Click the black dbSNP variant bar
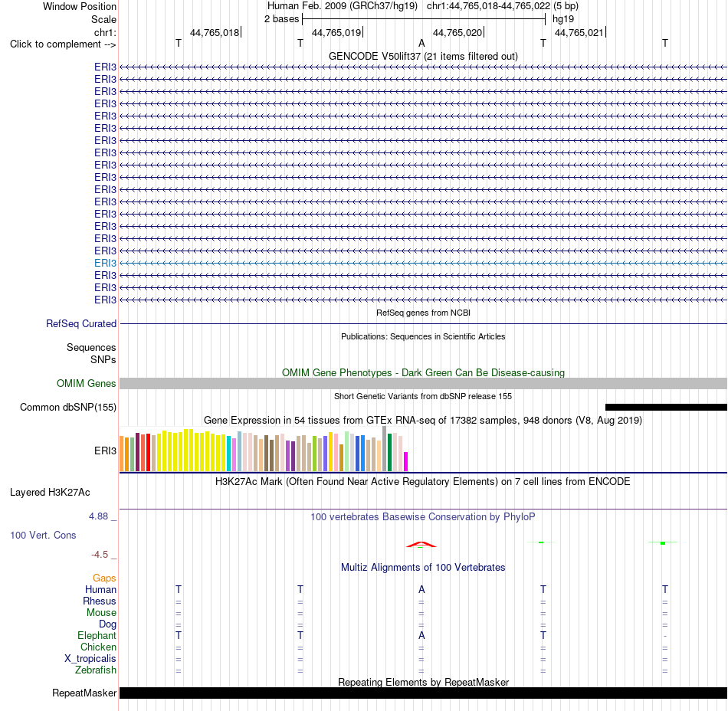 pyautogui.click(x=666, y=407)
